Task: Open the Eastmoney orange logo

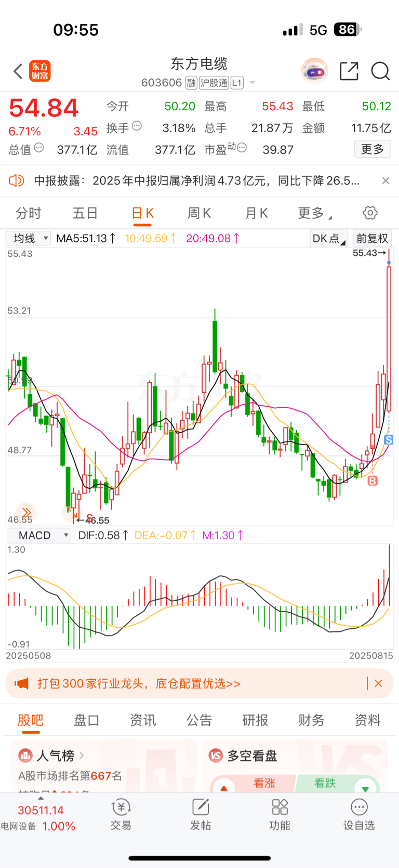Action: 40,71
